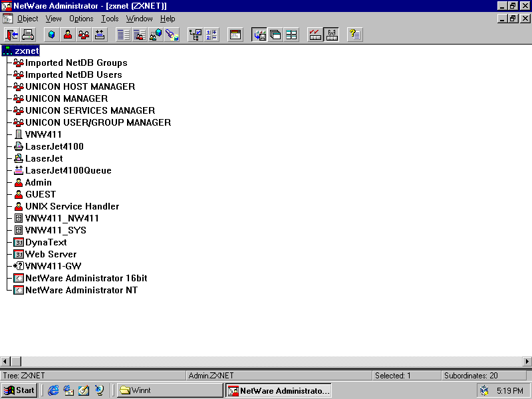Click the Admin.ZXNET status bar text
The width and height of the screenshot is (532, 399).
click(211, 376)
